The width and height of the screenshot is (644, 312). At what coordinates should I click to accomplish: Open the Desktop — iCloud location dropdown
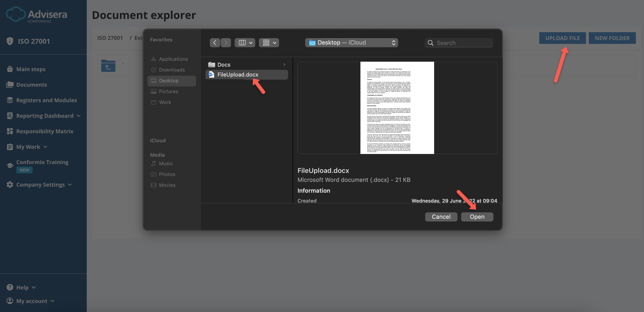pos(351,43)
